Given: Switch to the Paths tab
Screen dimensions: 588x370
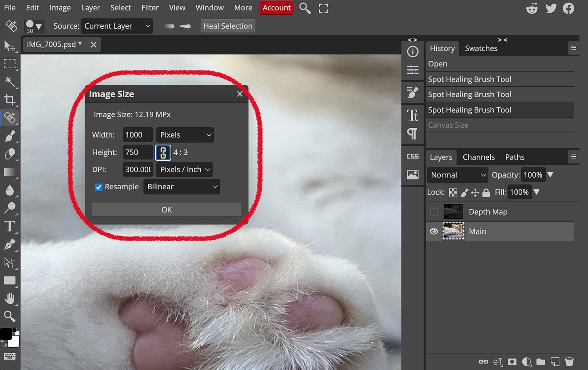Looking at the screenshot, I should (515, 157).
